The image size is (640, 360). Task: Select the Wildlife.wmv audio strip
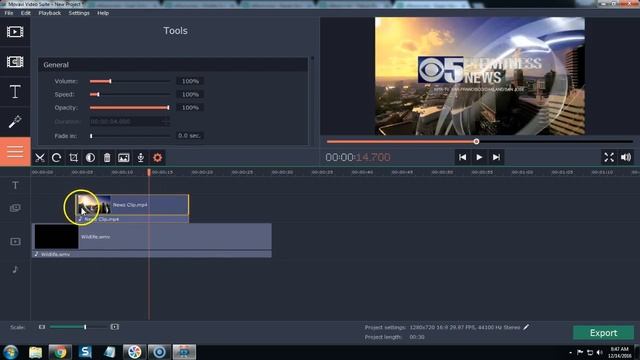pyautogui.click(x=152, y=254)
